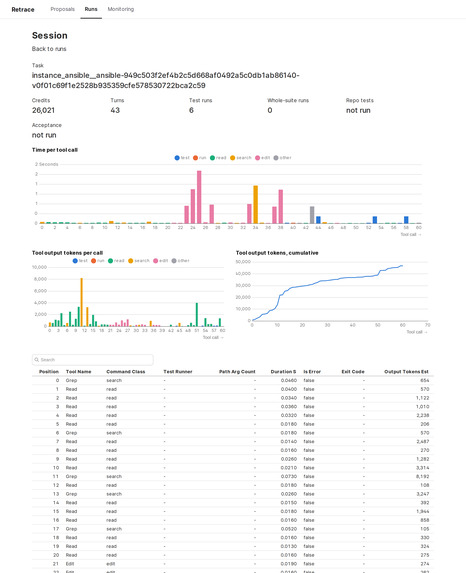The width and height of the screenshot is (466, 573).
Task: Click the tallest orange bar in tokens per call chart
Action: point(82,302)
